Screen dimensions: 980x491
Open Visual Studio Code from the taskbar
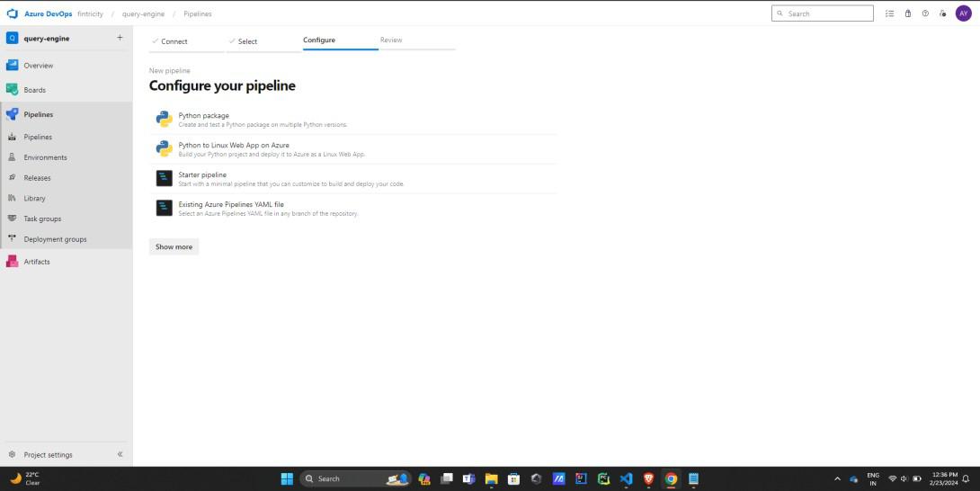[x=627, y=479]
